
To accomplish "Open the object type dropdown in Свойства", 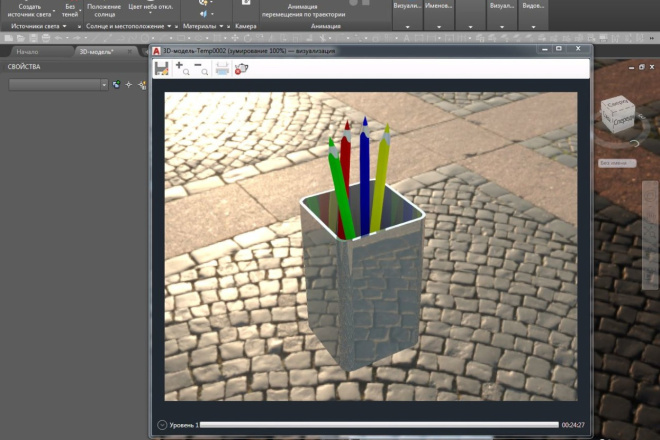I will tap(59, 85).
